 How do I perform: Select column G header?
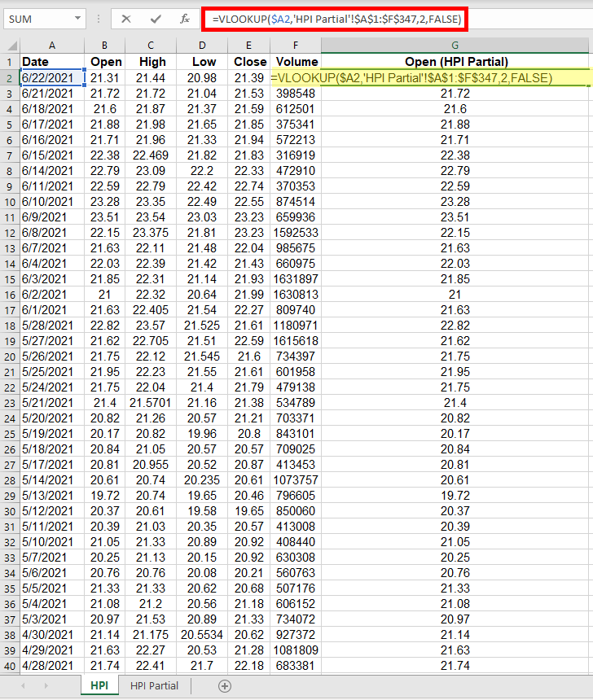pos(455,46)
